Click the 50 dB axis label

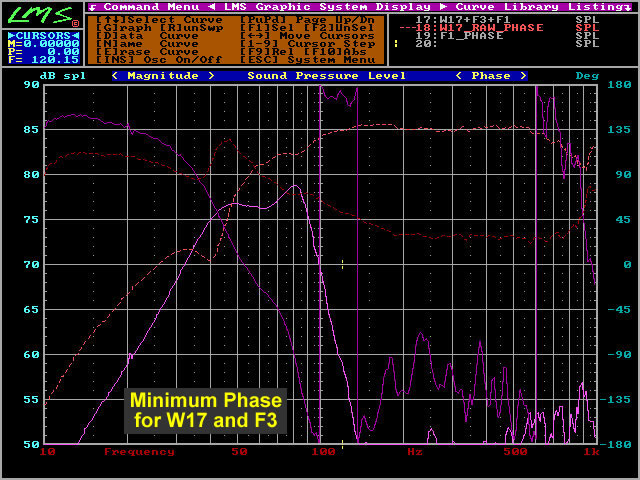click(x=31, y=444)
